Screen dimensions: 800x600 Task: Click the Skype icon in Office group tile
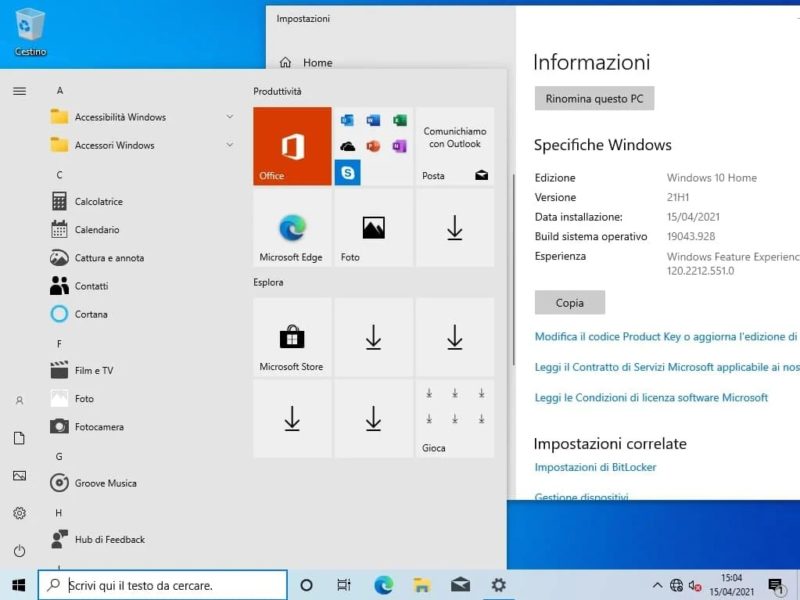tap(347, 172)
